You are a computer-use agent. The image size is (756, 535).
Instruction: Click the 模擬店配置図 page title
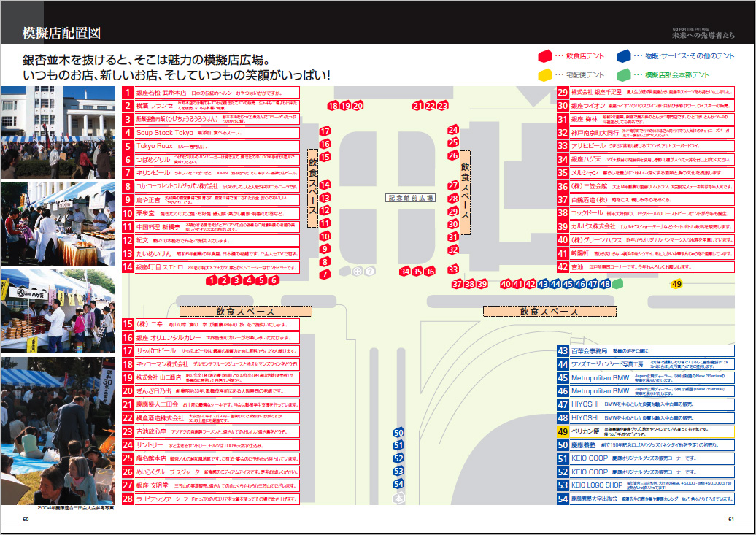coord(61,34)
